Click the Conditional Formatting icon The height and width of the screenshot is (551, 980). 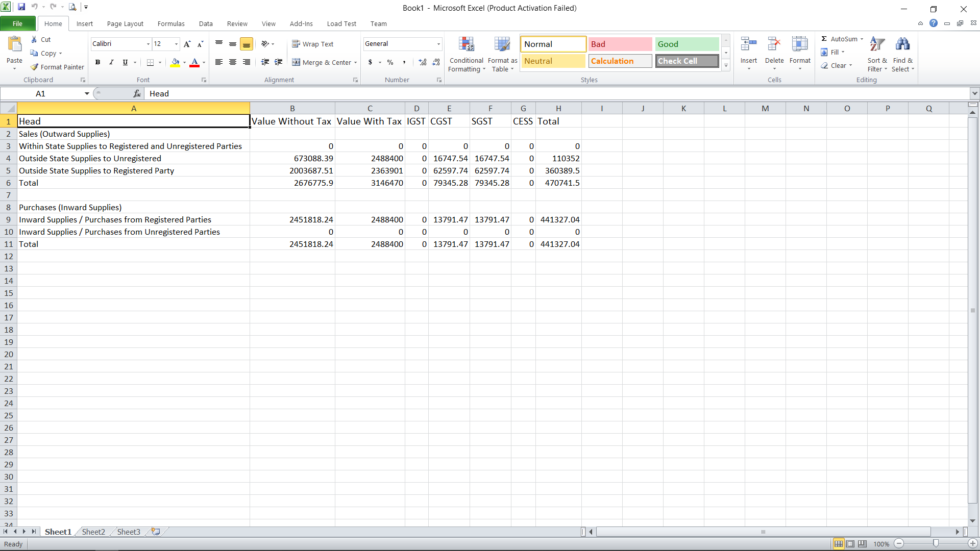pyautogui.click(x=466, y=45)
